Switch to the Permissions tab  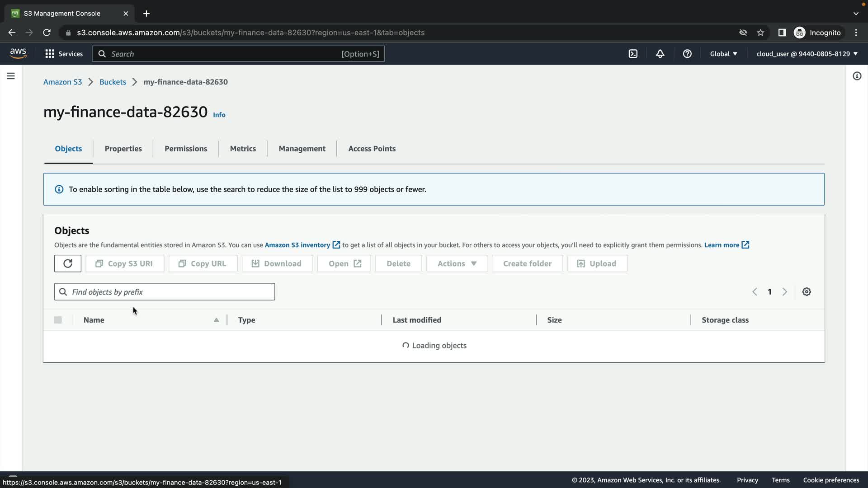tap(186, 149)
